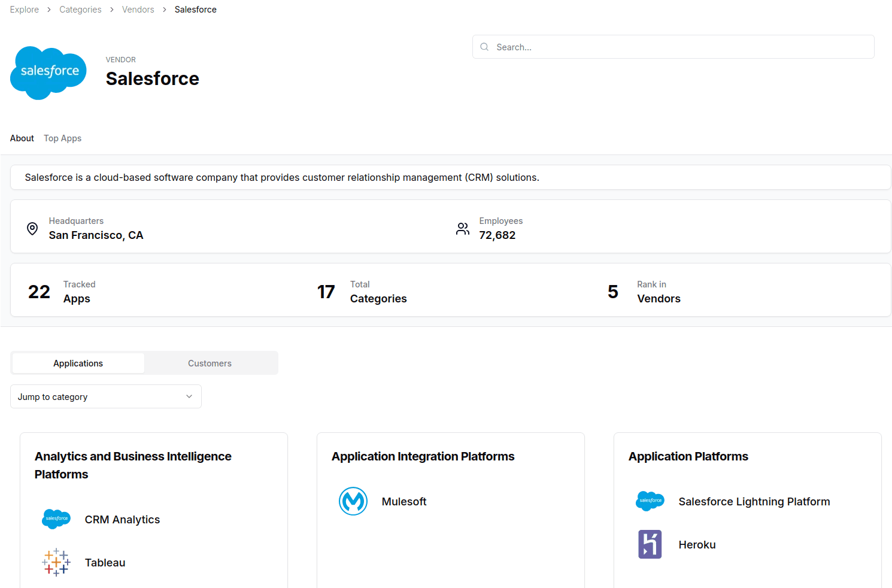Switch to the Applications tab
The width and height of the screenshot is (892, 588).
click(78, 363)
